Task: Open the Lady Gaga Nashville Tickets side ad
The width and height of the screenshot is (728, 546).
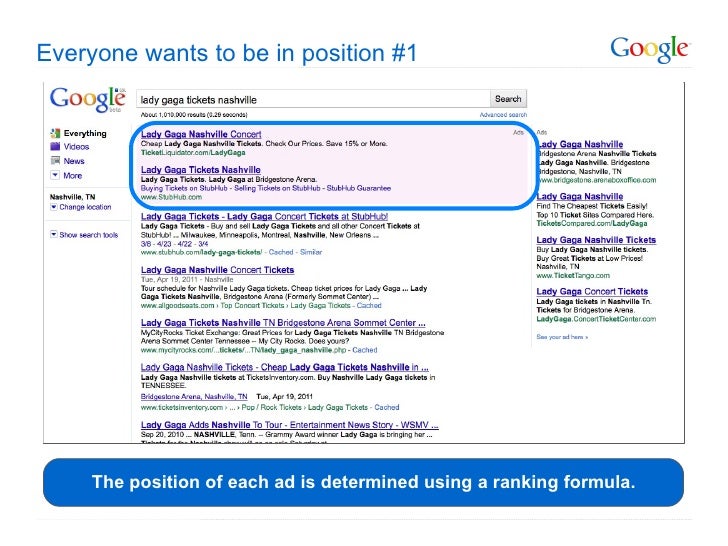Action: coord(596,240)
